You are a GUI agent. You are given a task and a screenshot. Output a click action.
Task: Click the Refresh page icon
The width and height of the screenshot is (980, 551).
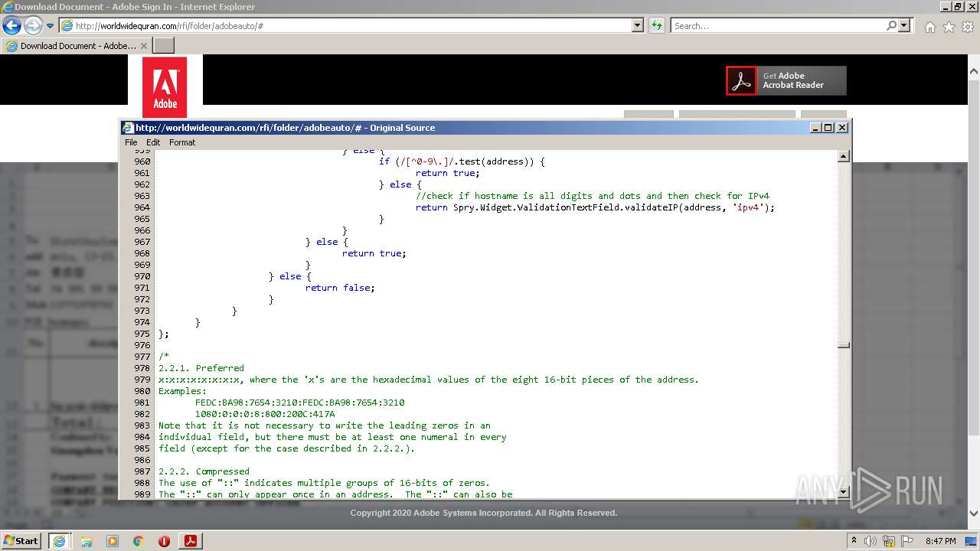656,25
